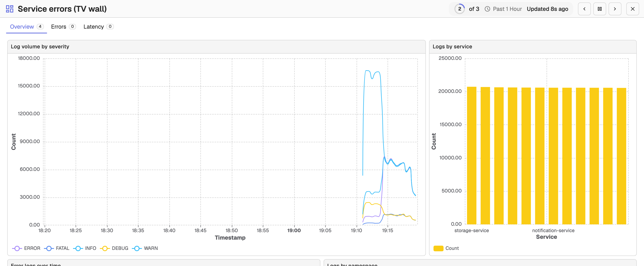The width and height of the screenshot is (644, 266).
Task: Toggle the ERROR series in the legend
Action: 26,248
